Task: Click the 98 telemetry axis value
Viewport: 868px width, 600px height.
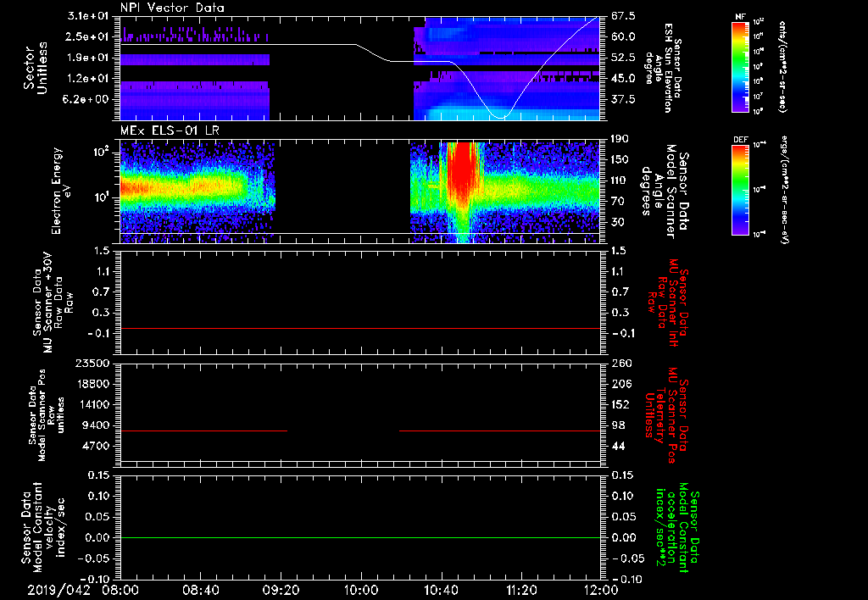Action: pyautogui.click(x=618, y=425)
